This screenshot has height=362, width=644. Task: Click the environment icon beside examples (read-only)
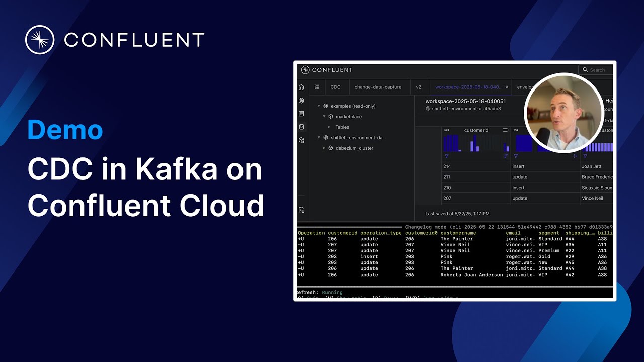326,106
